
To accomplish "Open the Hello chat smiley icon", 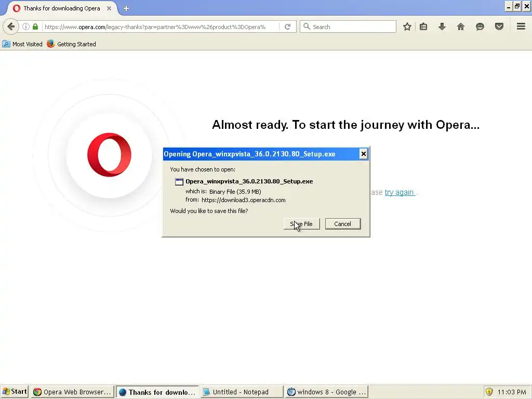I will 480,26.
